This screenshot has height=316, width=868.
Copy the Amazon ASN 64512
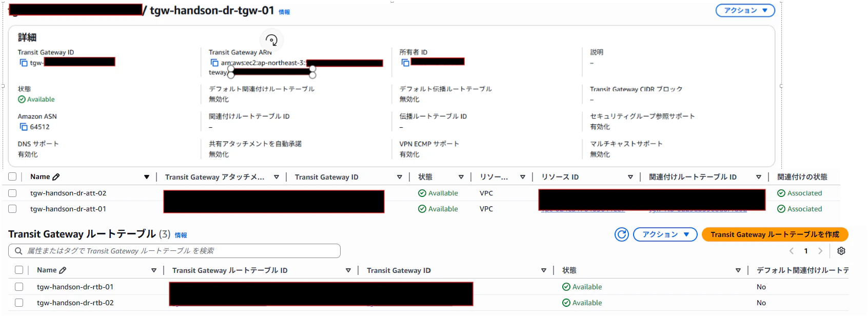23,127
